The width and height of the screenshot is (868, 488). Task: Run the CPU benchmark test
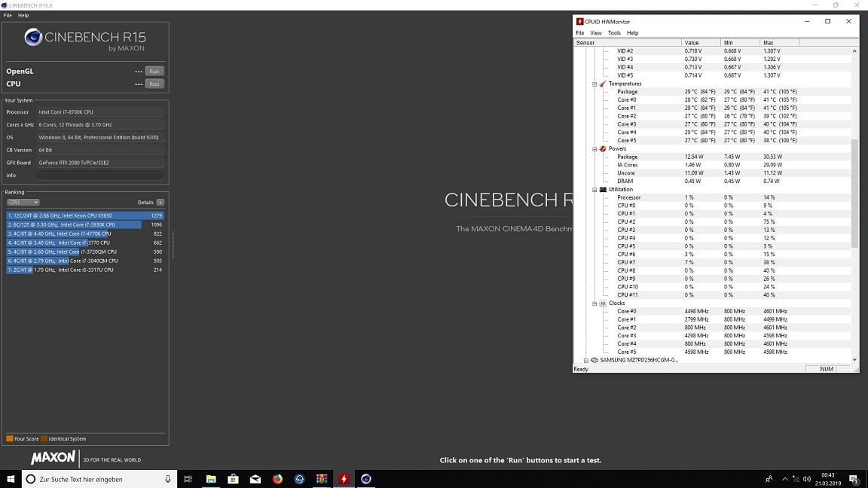coord(154,84)
